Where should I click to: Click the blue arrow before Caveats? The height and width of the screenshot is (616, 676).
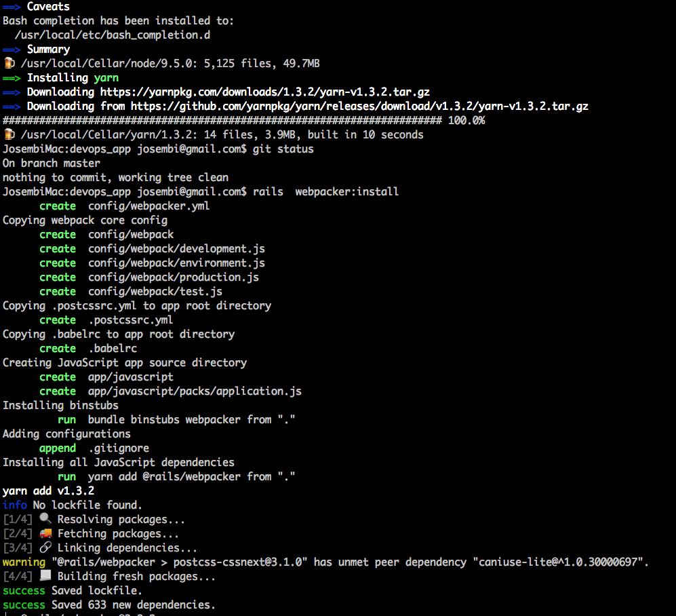click(x=12, y=7)
